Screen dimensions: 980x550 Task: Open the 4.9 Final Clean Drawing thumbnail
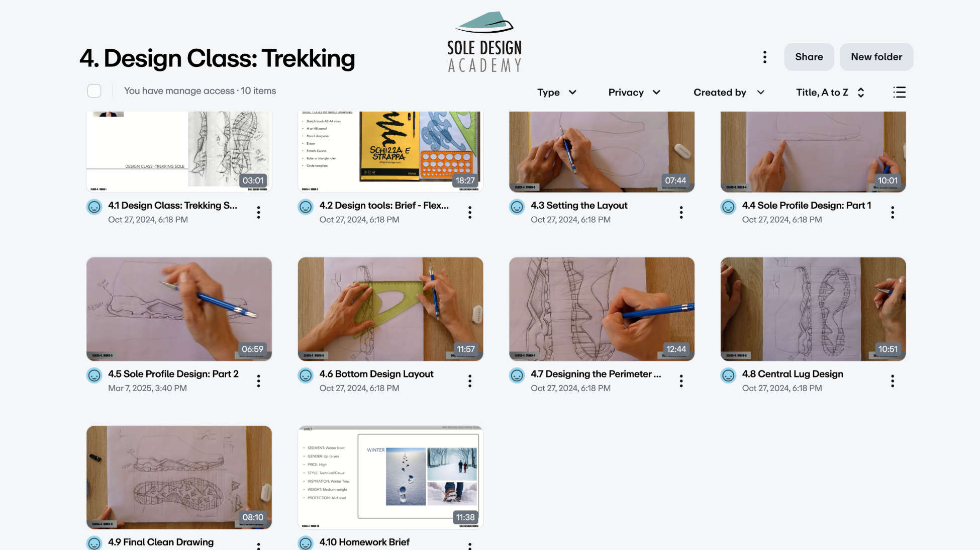pos(179,477)
